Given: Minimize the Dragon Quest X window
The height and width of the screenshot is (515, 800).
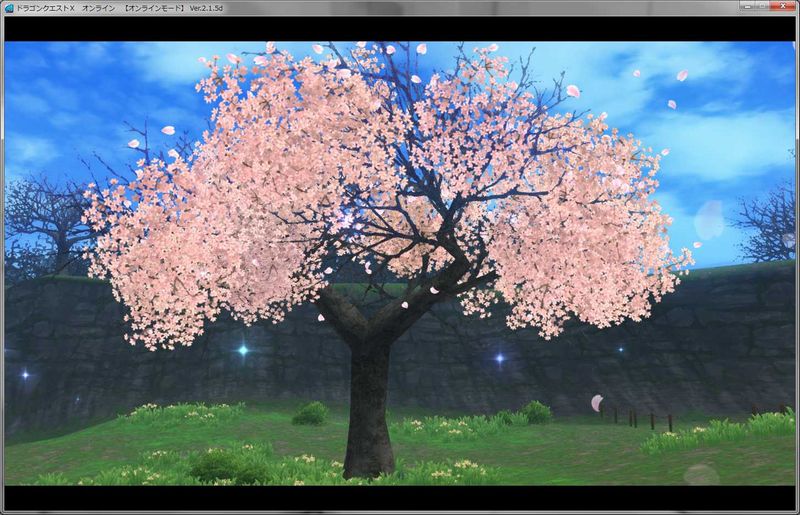Looking at the screenshot, I should pyautogui.click(x=747, y=6).
